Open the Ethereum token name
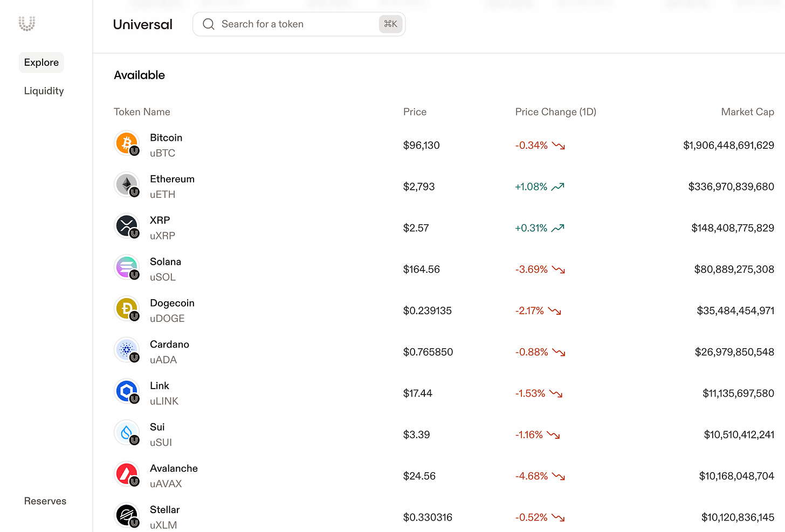Screen dimensions: 785x532 pos(172,179)
